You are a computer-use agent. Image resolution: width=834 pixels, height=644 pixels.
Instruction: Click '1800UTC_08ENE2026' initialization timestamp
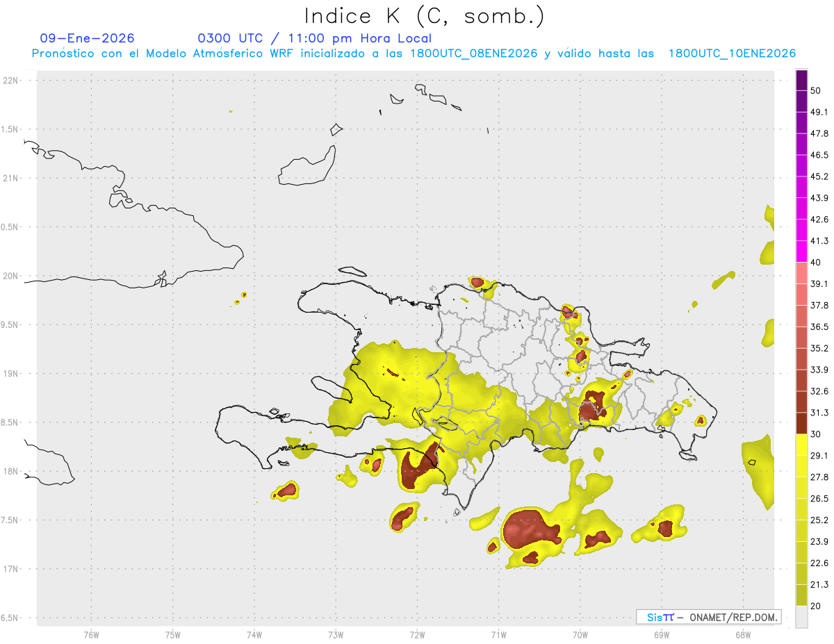pos(473,53)
